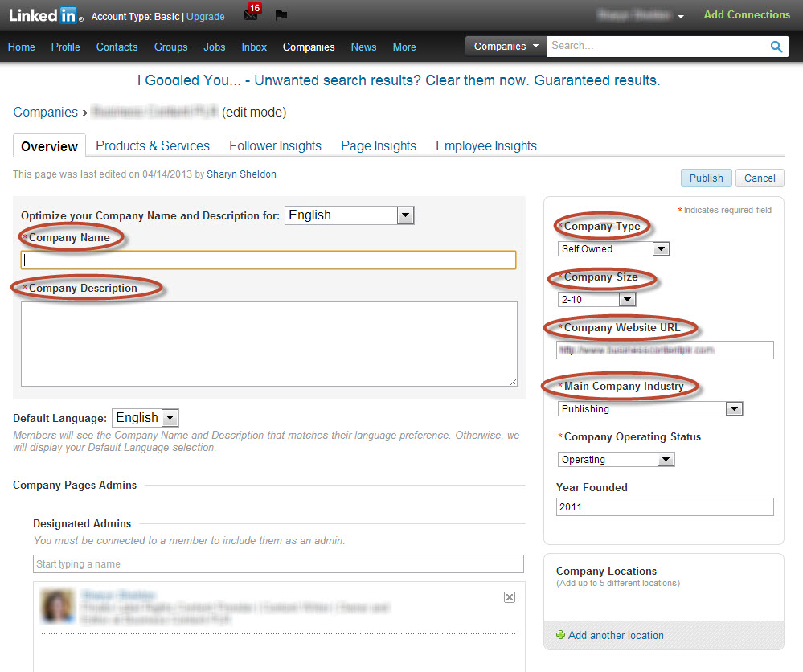Click the LinkedIn logo

[x=45, y=15]
